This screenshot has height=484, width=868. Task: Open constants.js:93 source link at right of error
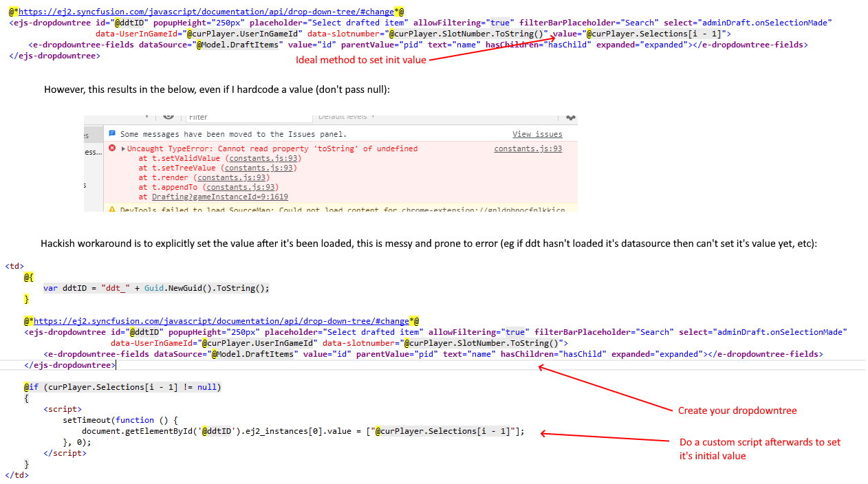click(528, 148)
